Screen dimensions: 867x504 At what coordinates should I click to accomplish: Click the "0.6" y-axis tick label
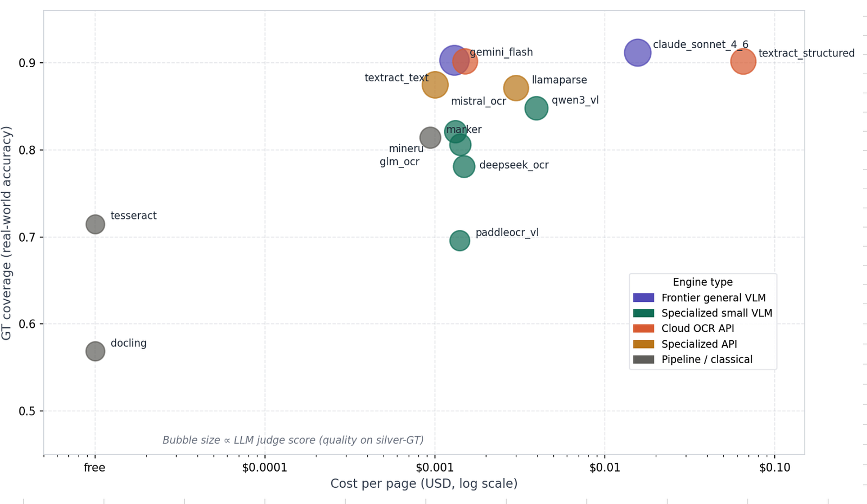pos(27,324)
